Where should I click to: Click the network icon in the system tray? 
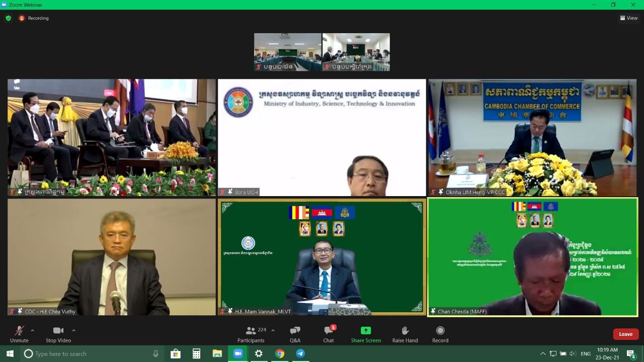click(x=553, y=354)
